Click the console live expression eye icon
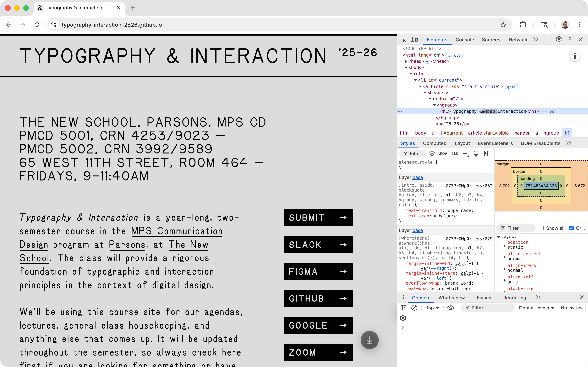Screen dimensions: 588x367 (451, 308)
